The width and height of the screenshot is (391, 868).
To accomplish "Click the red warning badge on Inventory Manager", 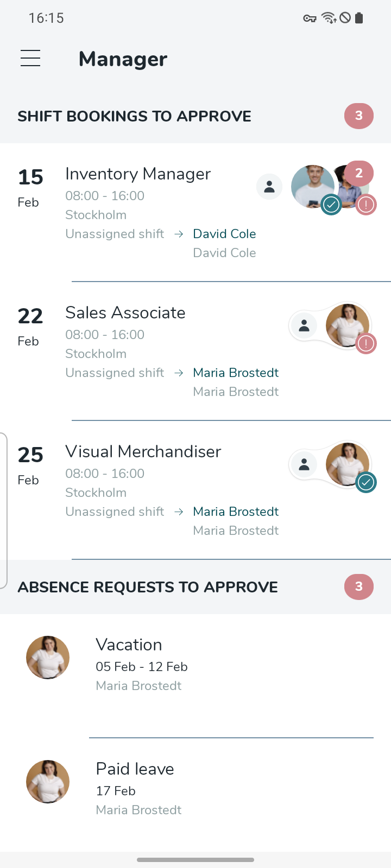I will coord(367,205).
